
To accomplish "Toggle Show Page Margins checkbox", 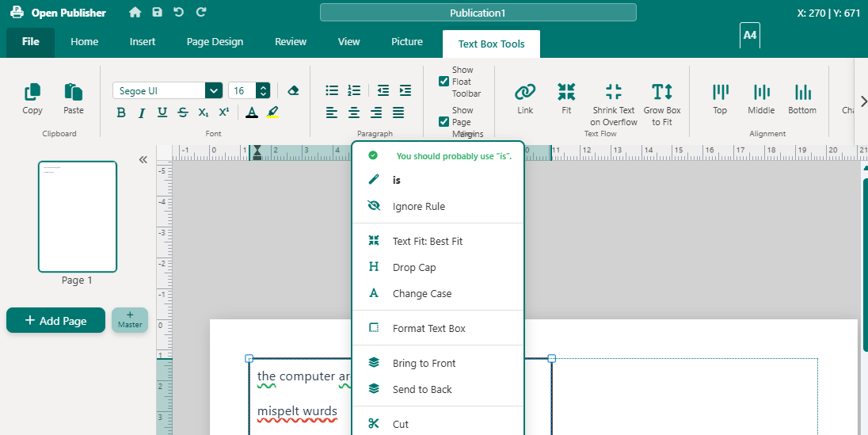I will pyautogui.click(x=444, y=122).
